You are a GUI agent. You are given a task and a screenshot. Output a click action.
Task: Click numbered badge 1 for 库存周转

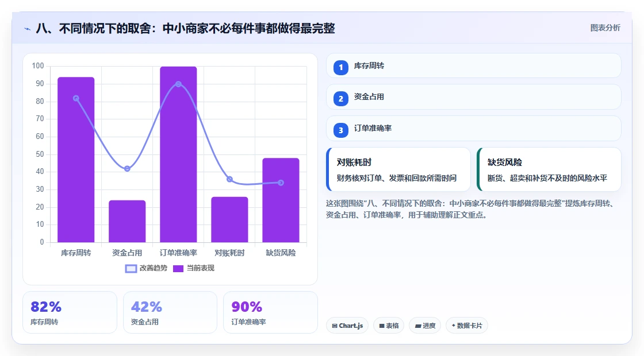pos(341,67)
